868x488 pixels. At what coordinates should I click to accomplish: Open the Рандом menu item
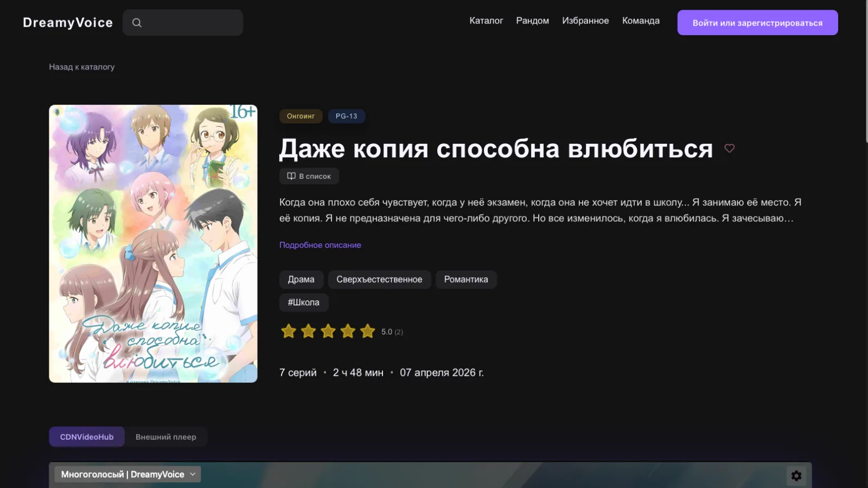[532, 21]
